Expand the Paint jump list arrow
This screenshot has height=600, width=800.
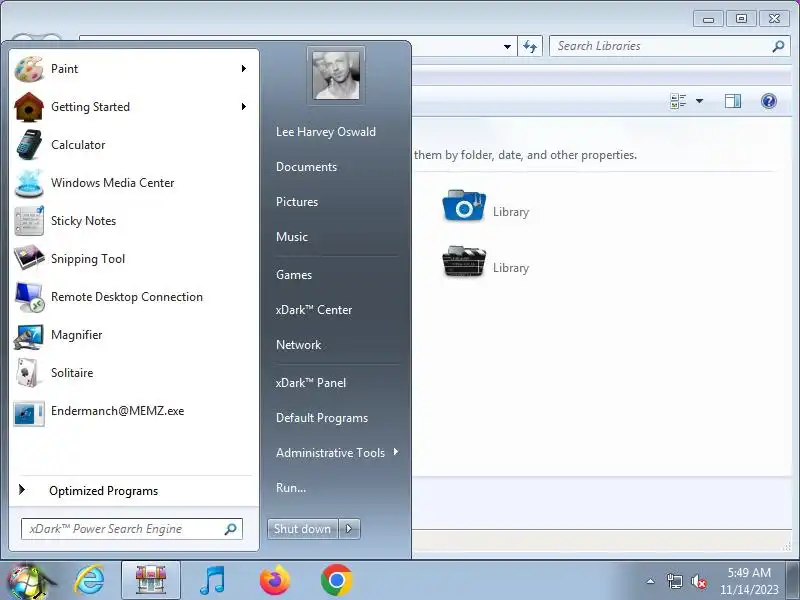tap(244, 68)
